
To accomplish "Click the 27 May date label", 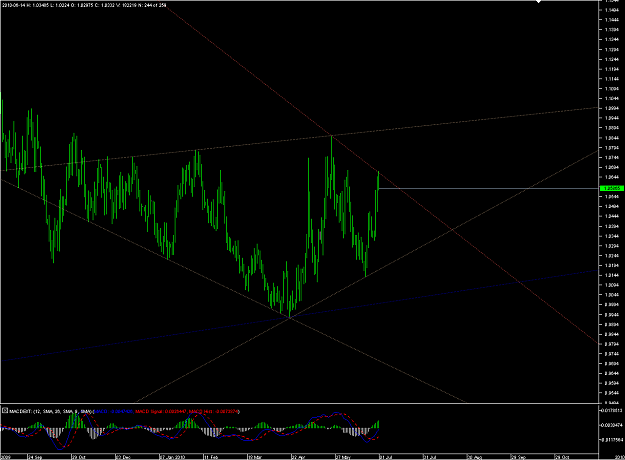I will pos(343,457).
